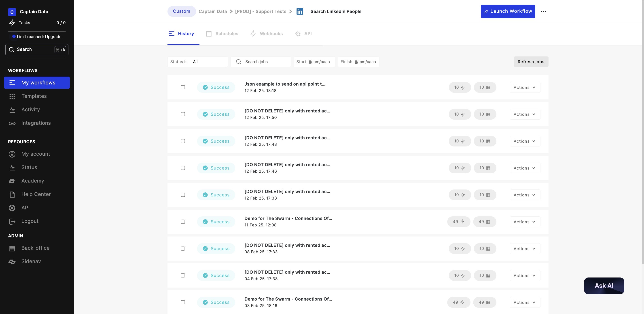
Task: Tick the checkbox for Json example job
Action: point(183,87)
